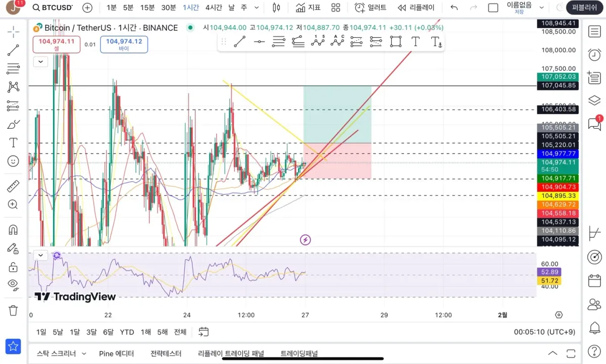Select the ruler measure tool
The image size is (606, 364).
point(13,186)
